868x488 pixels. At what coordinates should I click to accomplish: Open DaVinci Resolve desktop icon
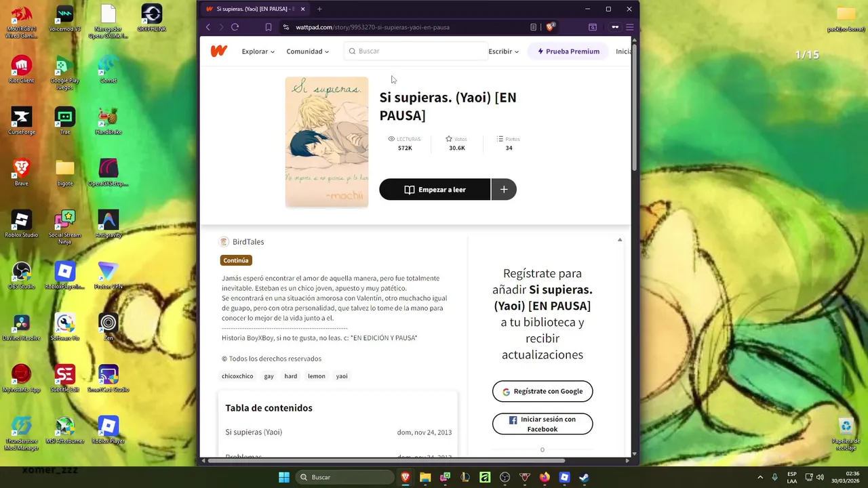click(21, 327)
